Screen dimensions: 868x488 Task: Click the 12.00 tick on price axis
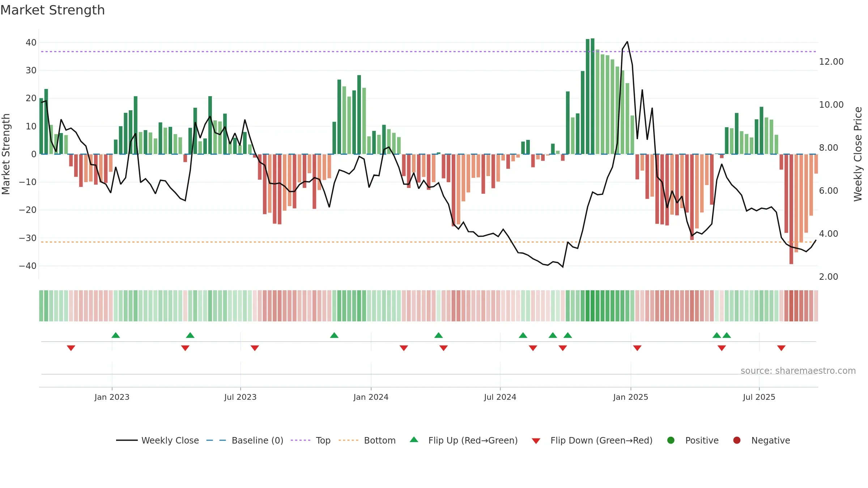831,62
